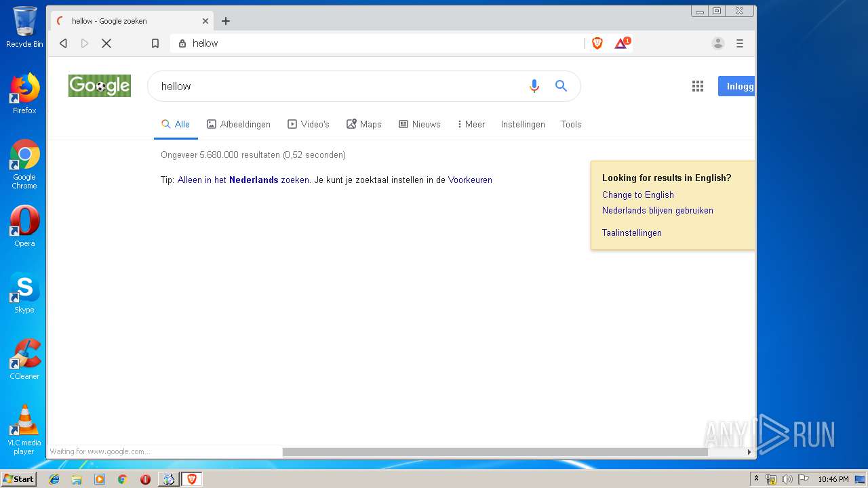Select the Firefox desktop shortcut
Screen dimensions: 868x488
click(x=24, y=94)
